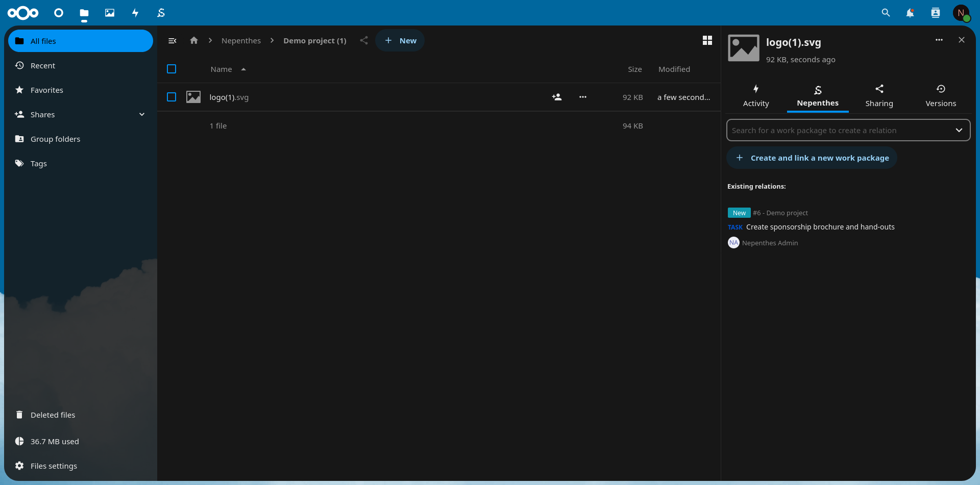Open user avatar menu

coord(961,13)
